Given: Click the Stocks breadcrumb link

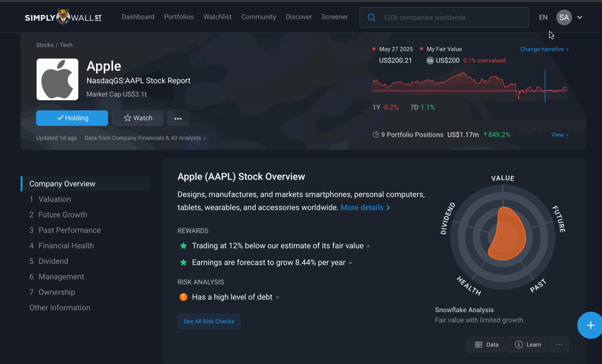Looking at the screenshot, I should [45, 45].
